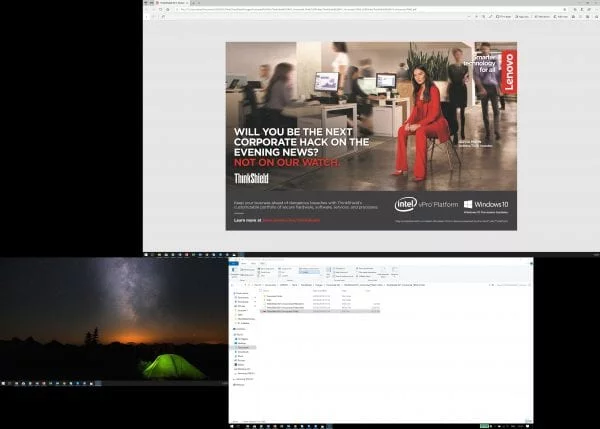
Task: Toggle the Item check boxes option
Action: click(x=365, y=268)
